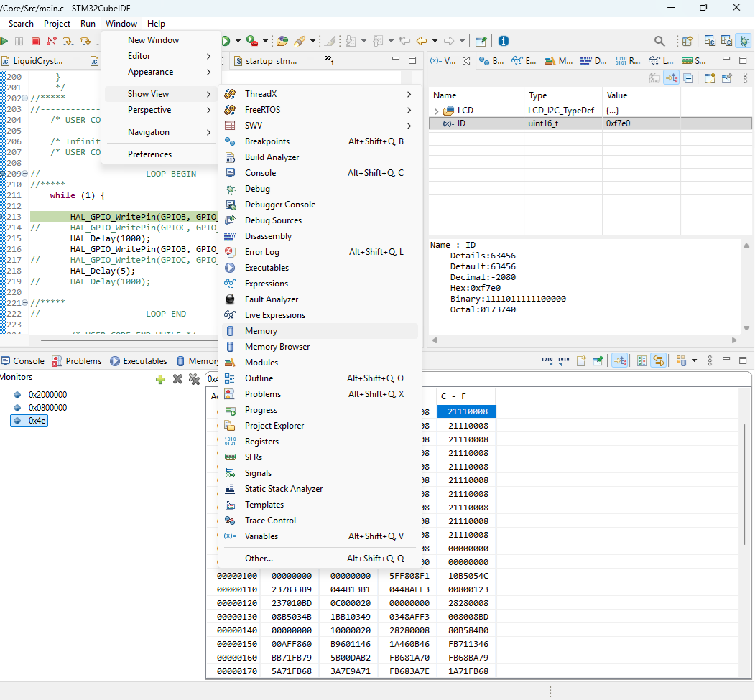Choose Other... at bottom of Show View
Image resolution: width=755 pixels, height=700 pixels.
click(x=259, y=559)
